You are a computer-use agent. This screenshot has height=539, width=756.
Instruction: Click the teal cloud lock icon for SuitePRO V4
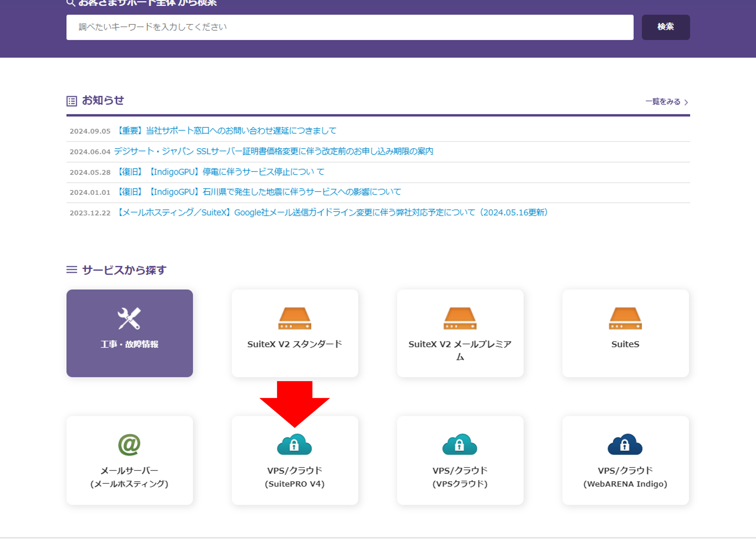point(295,444)
